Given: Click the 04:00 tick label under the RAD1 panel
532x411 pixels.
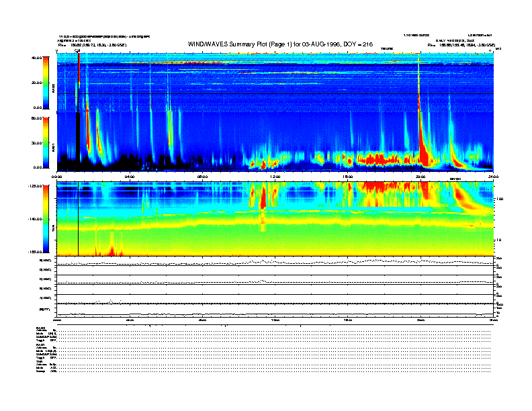Looking at the screenshot, I should click(x=130, y=177).
